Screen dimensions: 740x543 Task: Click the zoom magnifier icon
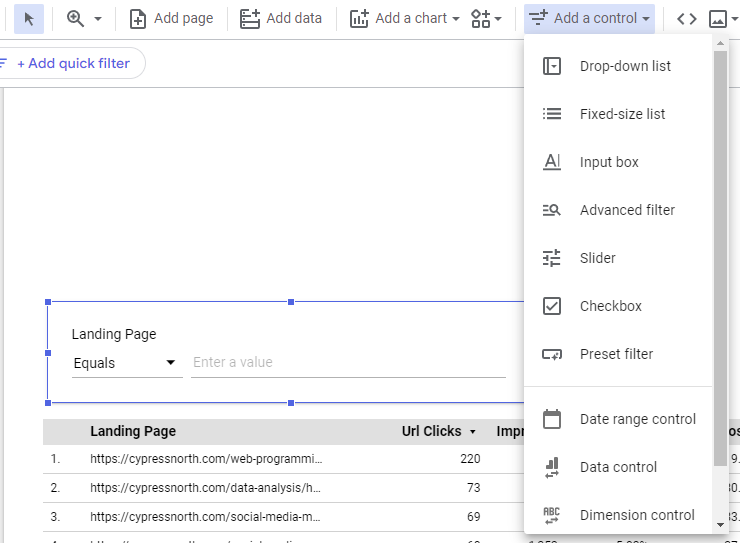coord(75,19)
